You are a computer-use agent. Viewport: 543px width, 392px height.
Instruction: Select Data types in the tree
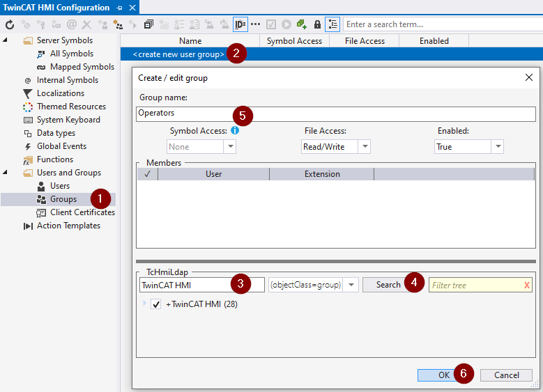point(56,133)
